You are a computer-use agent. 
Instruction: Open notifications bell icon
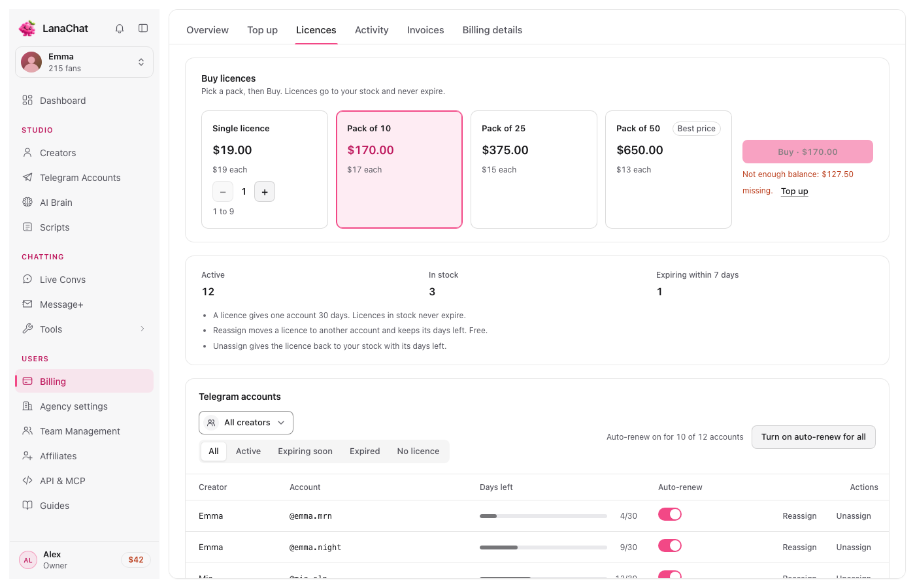point(120,29)
